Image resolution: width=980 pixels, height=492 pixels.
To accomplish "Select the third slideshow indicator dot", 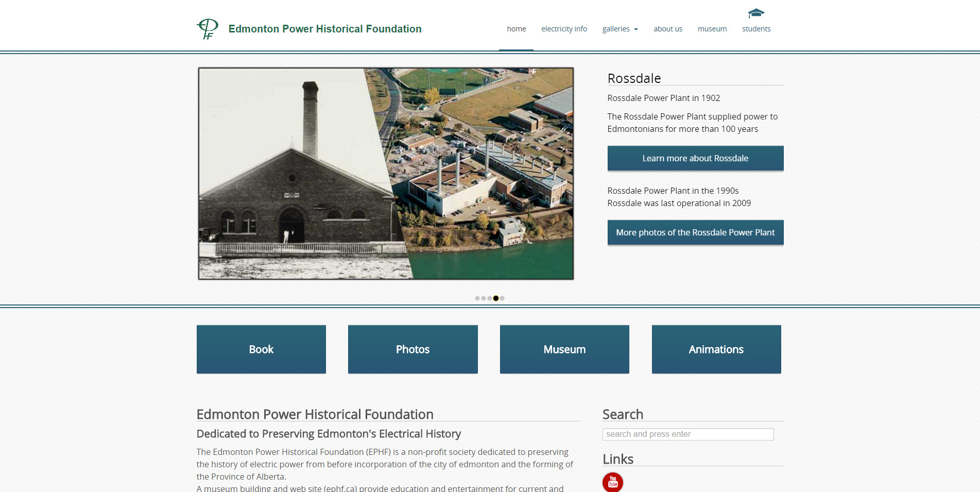I will pyautogui.click(x=490, y=298).
